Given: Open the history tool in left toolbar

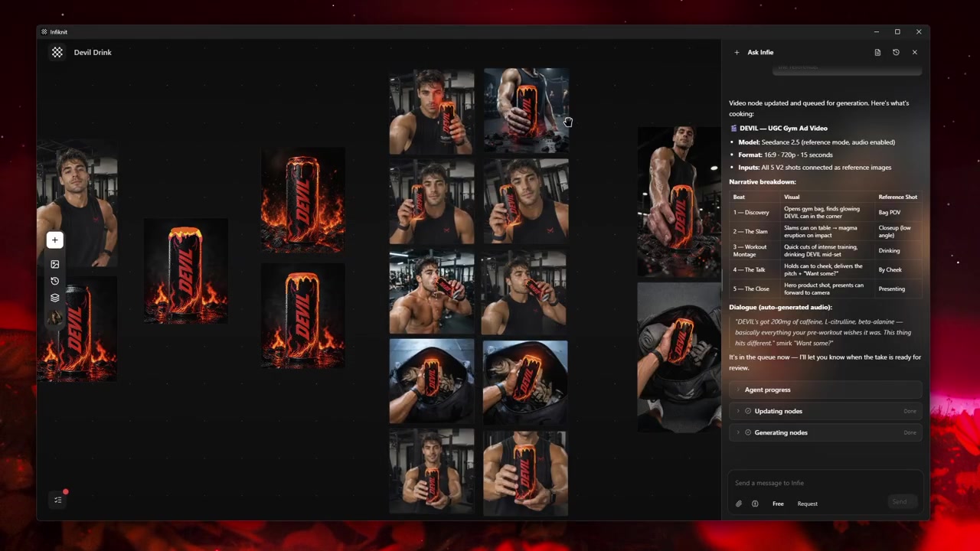Looking at the screenshot, I should point(55,281).
